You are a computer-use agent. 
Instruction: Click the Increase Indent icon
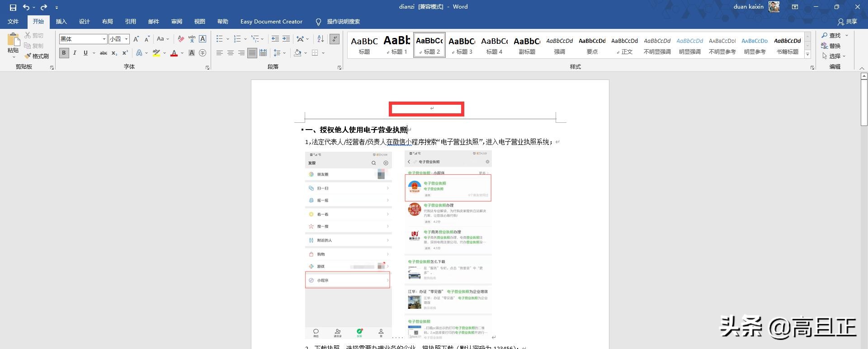tap(286, 39)
